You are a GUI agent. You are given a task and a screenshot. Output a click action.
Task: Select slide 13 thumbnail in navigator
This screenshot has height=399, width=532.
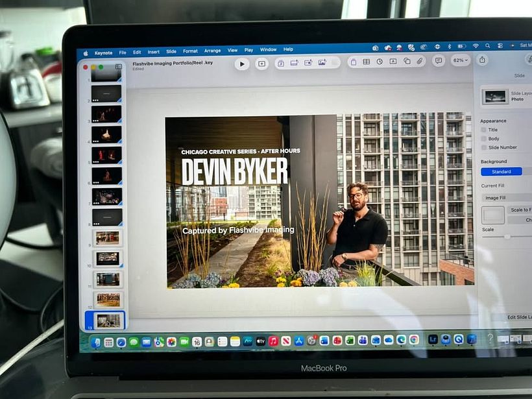click(108, 321)
